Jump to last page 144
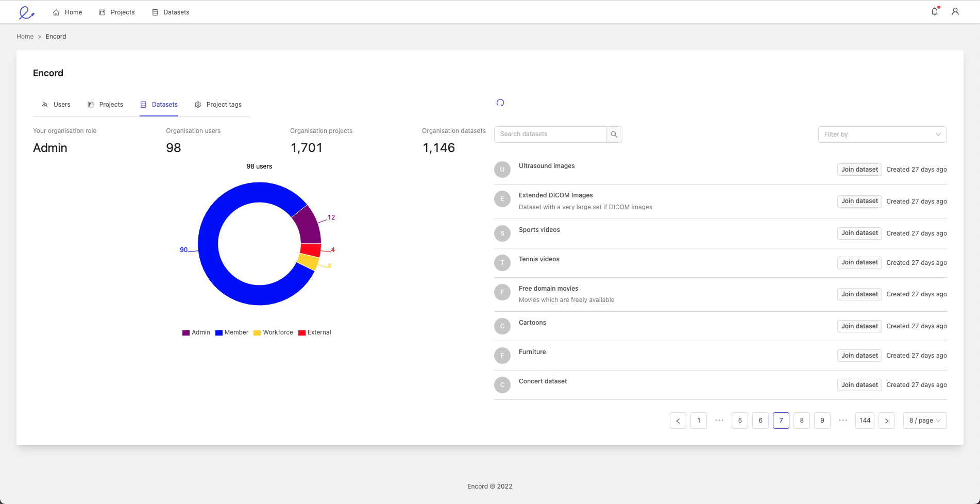The image size is (980, 504). click(865, 421)
